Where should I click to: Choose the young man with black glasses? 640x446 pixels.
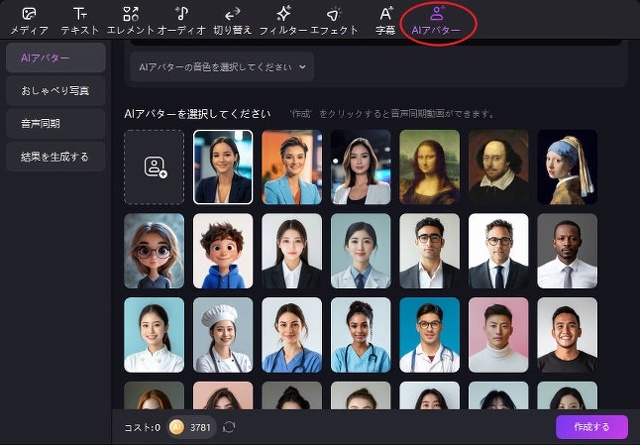click(x=429, y=251)
